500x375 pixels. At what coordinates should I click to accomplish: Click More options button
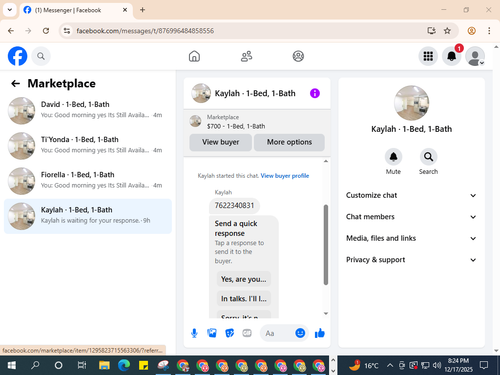pos(289,142)
